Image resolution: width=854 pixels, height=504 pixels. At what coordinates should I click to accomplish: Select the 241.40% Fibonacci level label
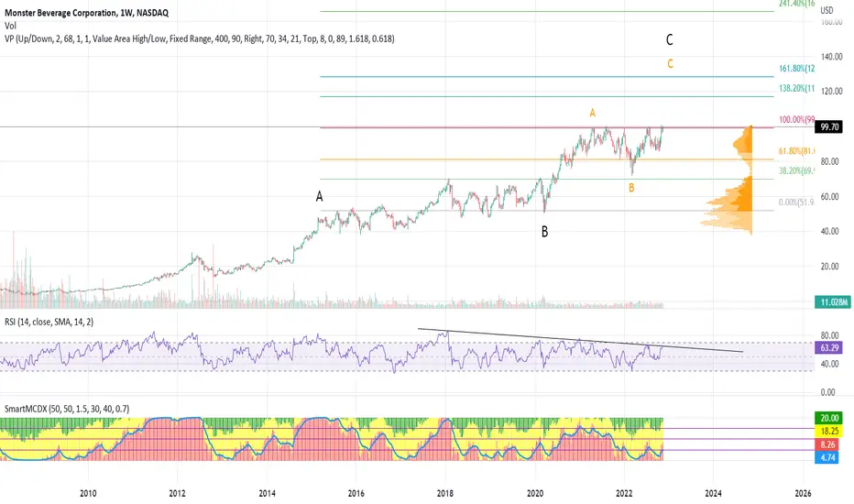[797, 4]
